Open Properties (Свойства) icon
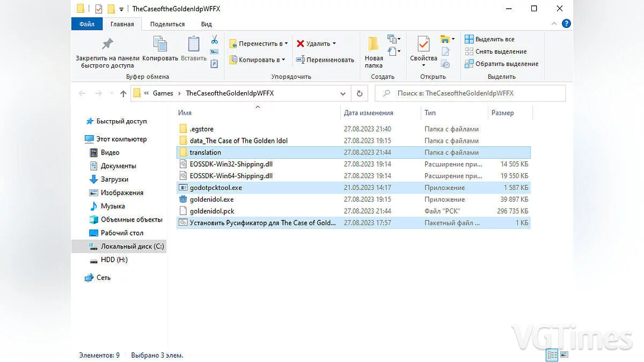The width and height of the screenshot is (644, 362). pos(423,48)
